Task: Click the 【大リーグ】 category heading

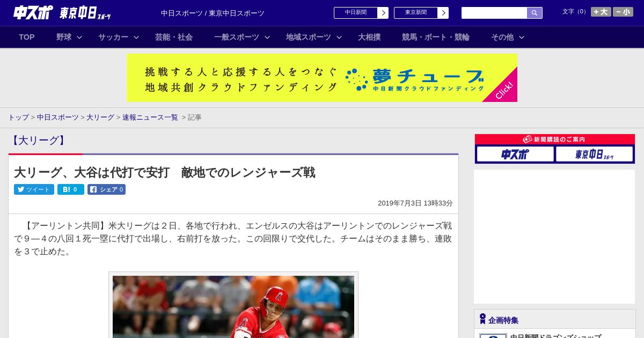Action: click(38, 141)
